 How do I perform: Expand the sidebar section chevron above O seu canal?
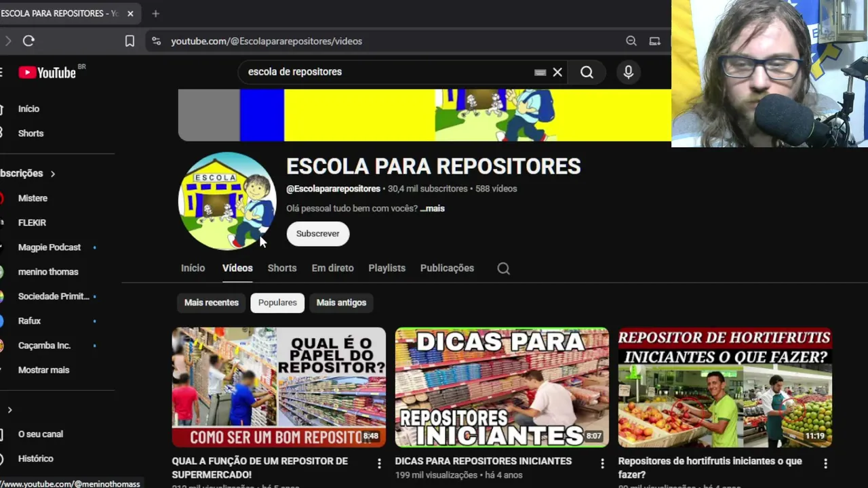tap(9, 410)
